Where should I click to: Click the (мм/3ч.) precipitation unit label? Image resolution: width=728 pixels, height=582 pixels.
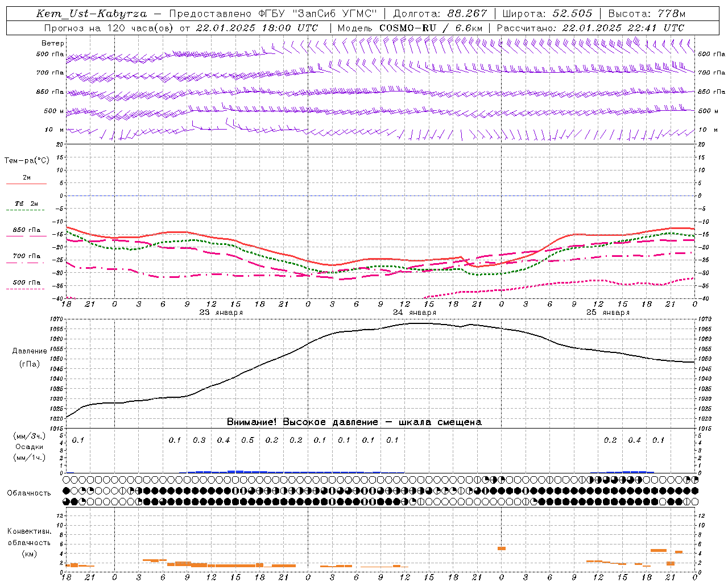pyautogui.click(x=30, y=436)
